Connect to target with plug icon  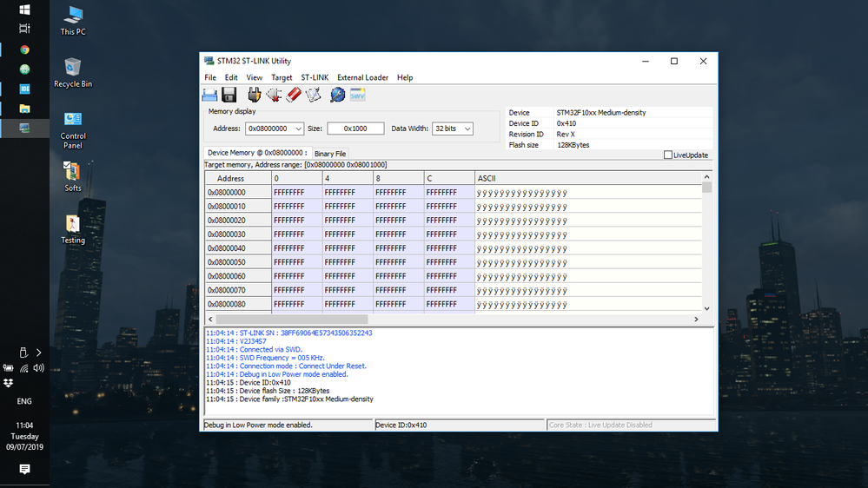click(x=254, y=95)
